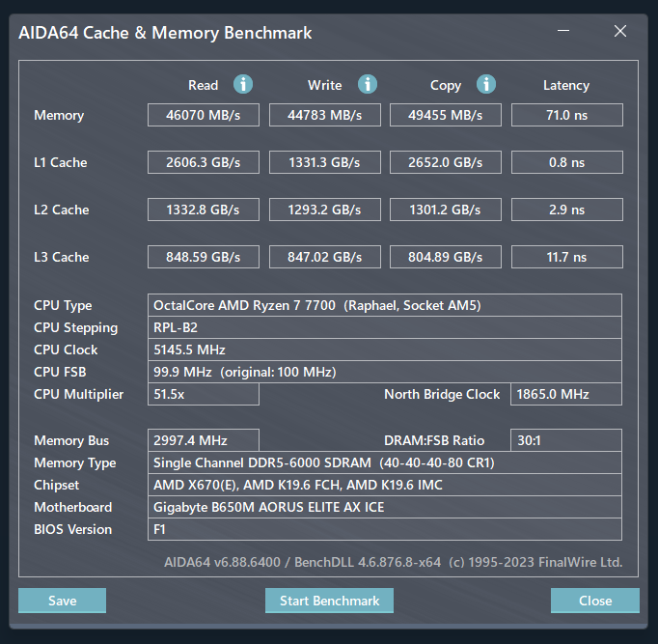
Task: Click the CPU Multiplier label
Action: (x=79, y=395)
